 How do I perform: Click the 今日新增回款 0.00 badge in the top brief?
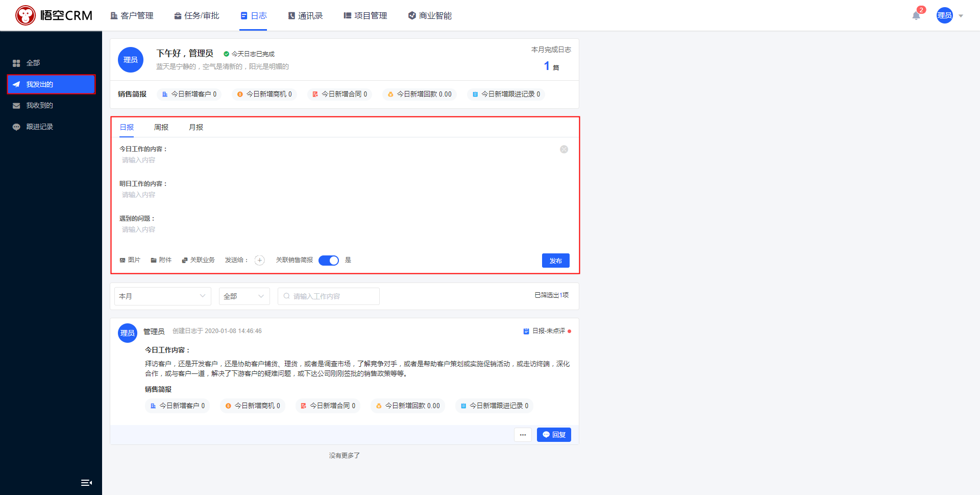point(420,95)
